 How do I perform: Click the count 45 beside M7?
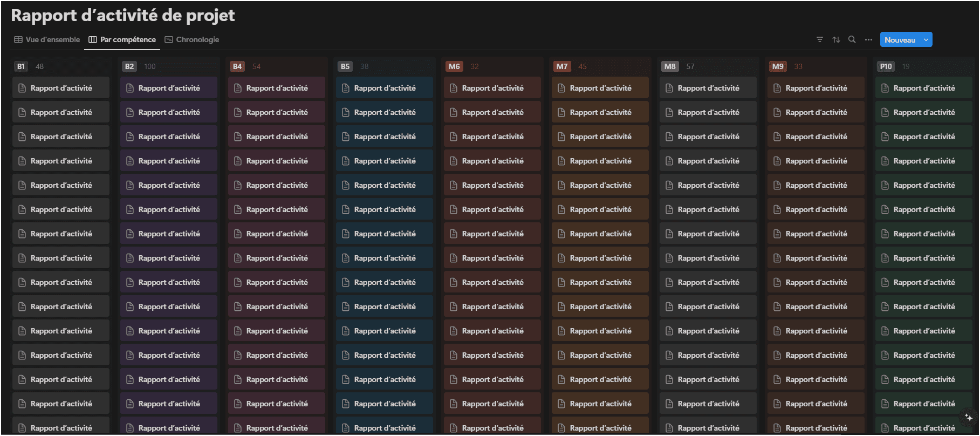pos(582,66)
